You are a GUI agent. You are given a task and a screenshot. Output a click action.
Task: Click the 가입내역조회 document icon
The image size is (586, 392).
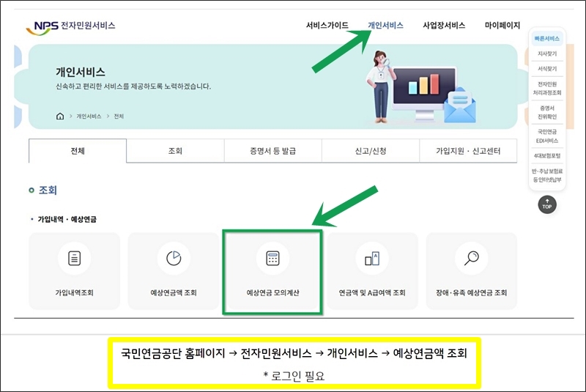[75, 258]
